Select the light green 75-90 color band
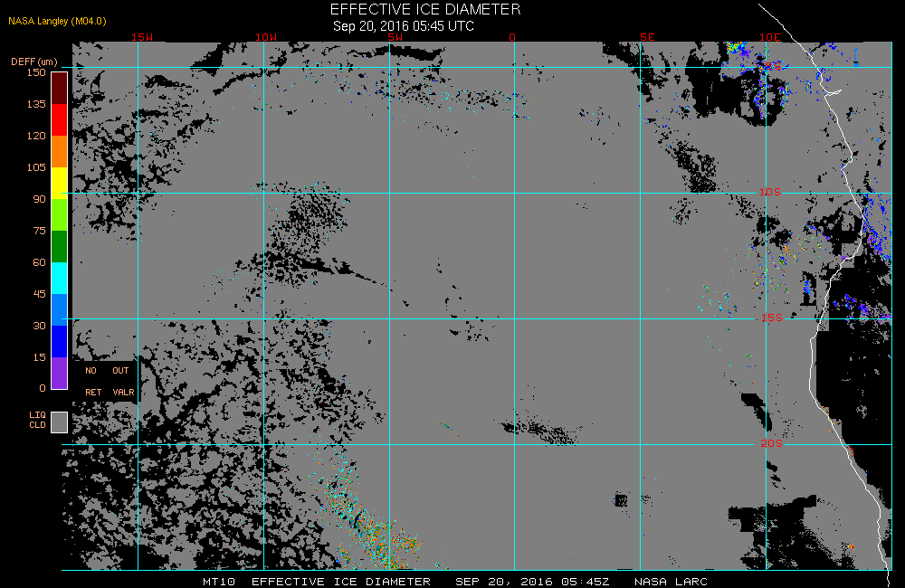The image size is (905, 588). click(x=60, y=215)
